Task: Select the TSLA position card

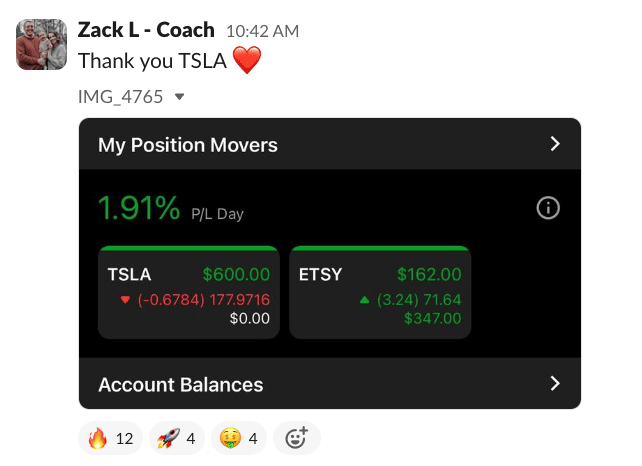Action: 189,292
